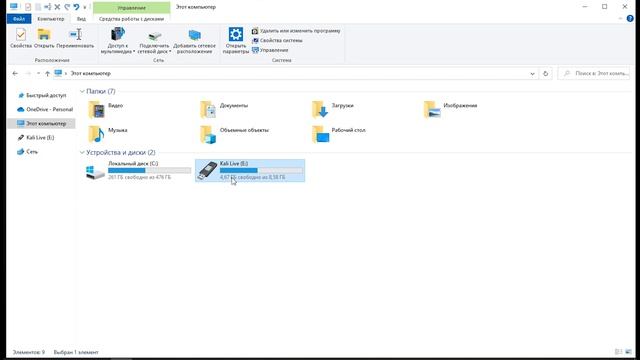Click Удалить или изменить программу
This screenshot has width=640, height=360.
(x=296, y=31)
